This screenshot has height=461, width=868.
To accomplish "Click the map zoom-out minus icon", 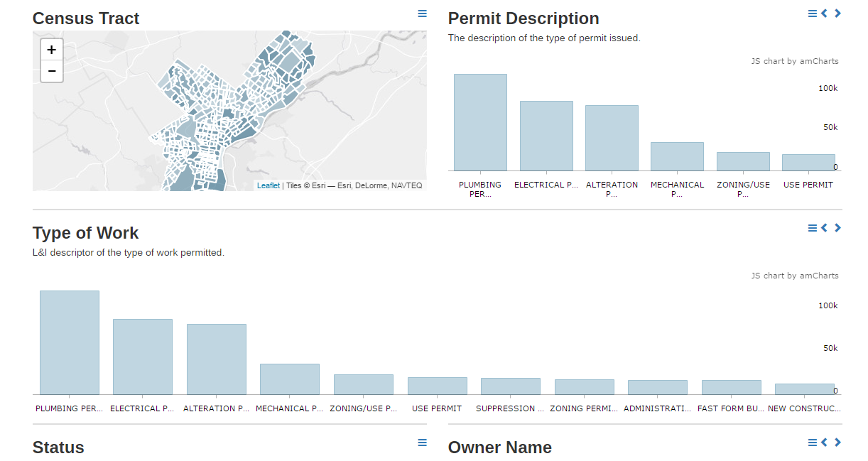I will 51,71.
